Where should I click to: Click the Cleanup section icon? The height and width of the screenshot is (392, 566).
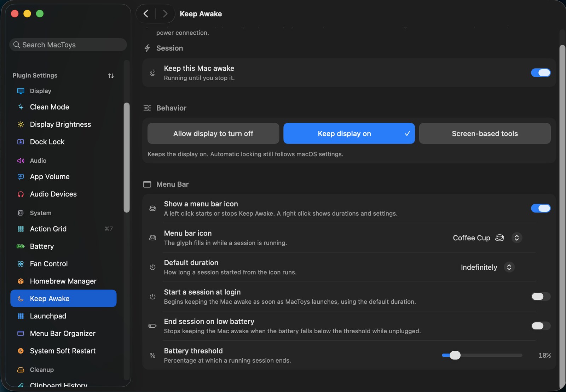click(21, 370)
